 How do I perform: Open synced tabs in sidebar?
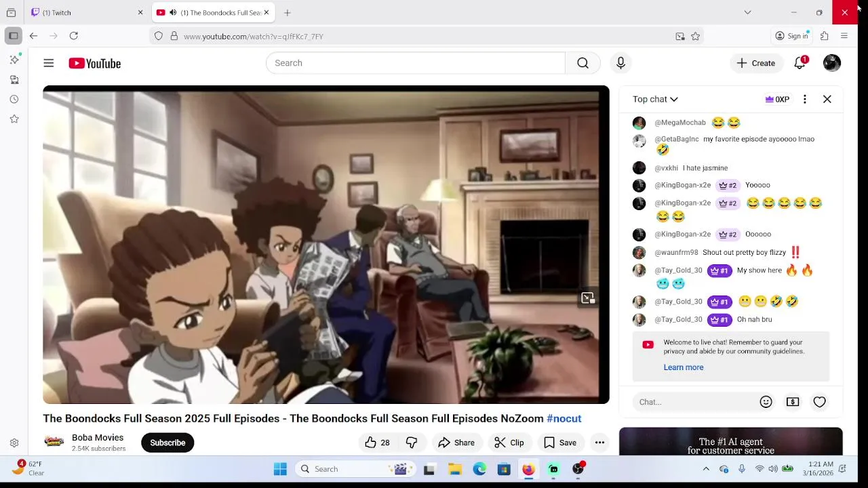pyautogui.click(x=14, y=80)
